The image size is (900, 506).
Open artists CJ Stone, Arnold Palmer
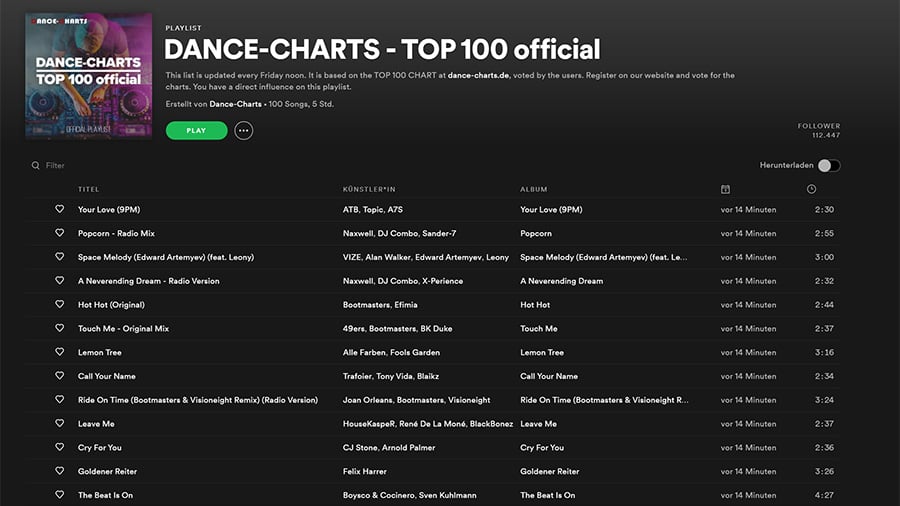pos(389,447)
